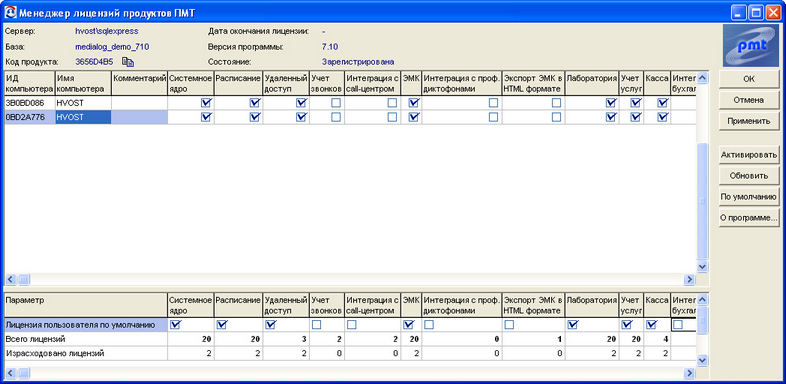
Task: Toggle Системное ядро for computer 0BD2A776
Action: coord(206,117)
